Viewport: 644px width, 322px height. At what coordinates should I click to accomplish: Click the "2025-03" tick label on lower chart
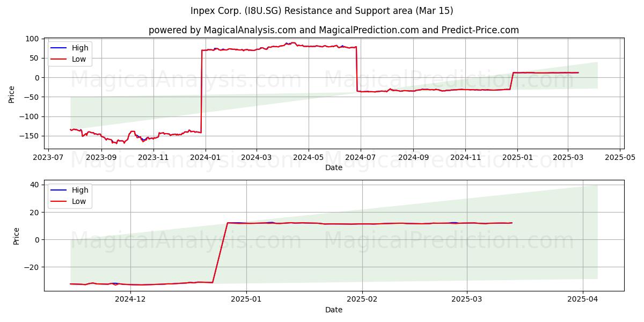click(x=467, y=299)
